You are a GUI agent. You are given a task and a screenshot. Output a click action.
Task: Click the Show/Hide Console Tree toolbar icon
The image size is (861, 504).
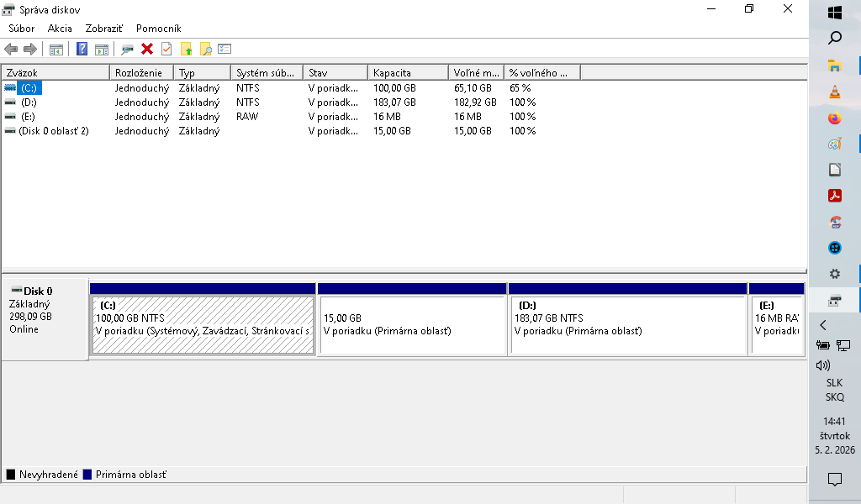click(x=56, y=49)
